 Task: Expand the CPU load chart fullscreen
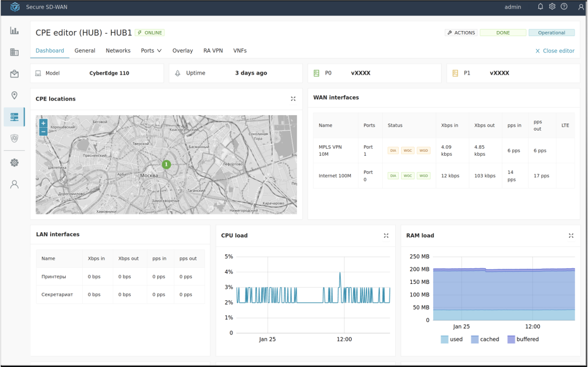click(x=386, y=236)
